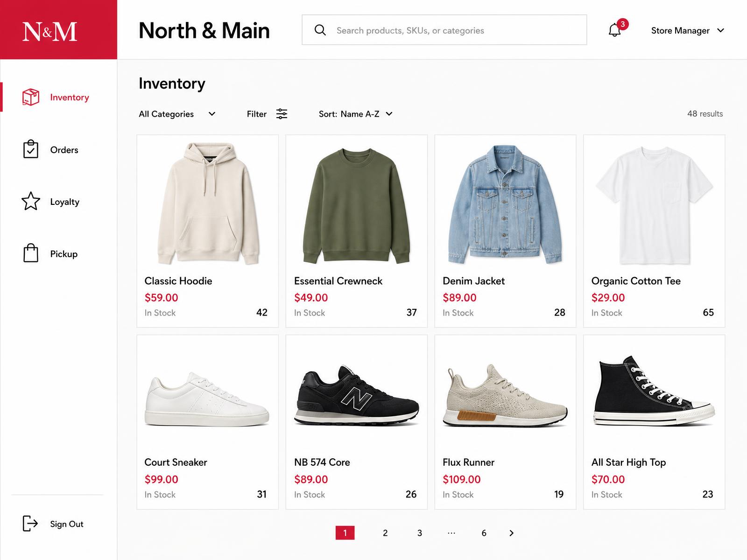Go to page 6
The image size is (747, 560).
pos(484,533)
